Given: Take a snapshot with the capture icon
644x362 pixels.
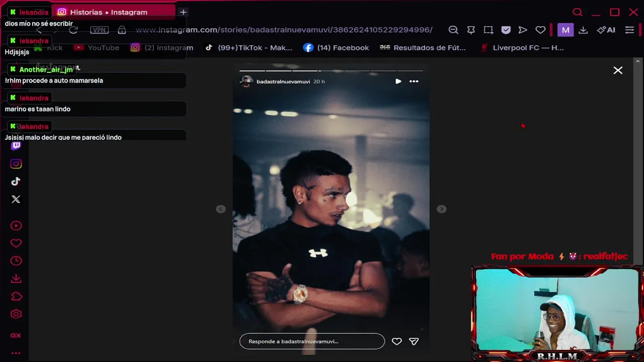Looking at the screenshot, I should click(x=489, y=30).
